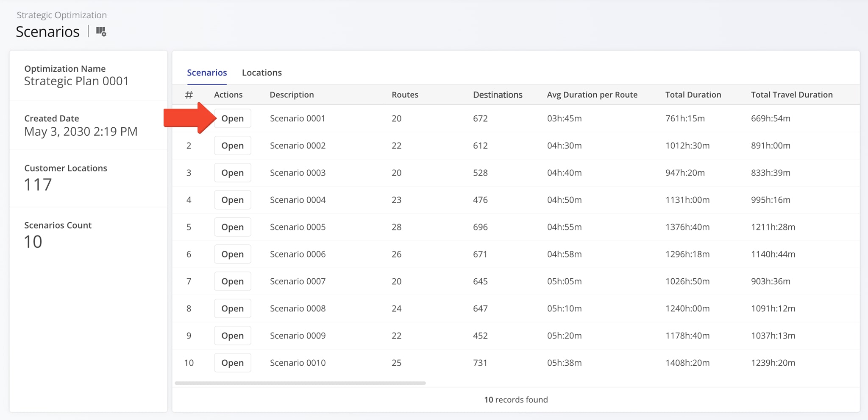Click the 761h:15m total duration cell
This screenshot has height=420, width=868.
(x=685, y=118)
